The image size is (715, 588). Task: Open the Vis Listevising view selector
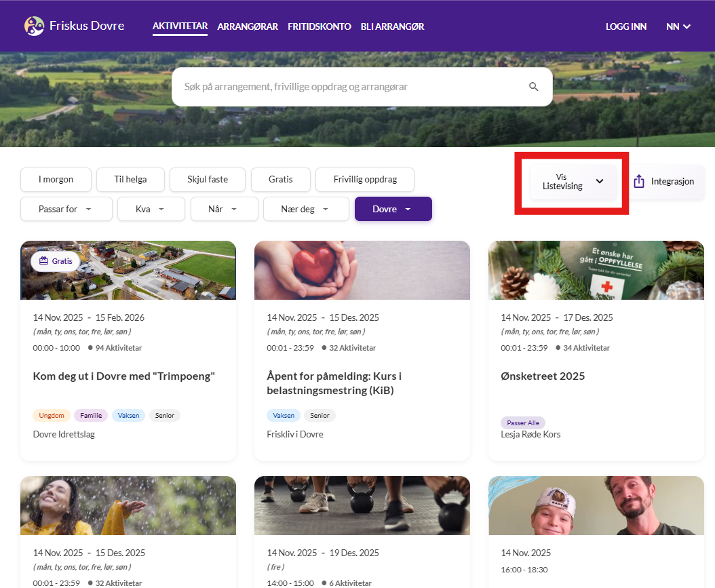point(573,182)
